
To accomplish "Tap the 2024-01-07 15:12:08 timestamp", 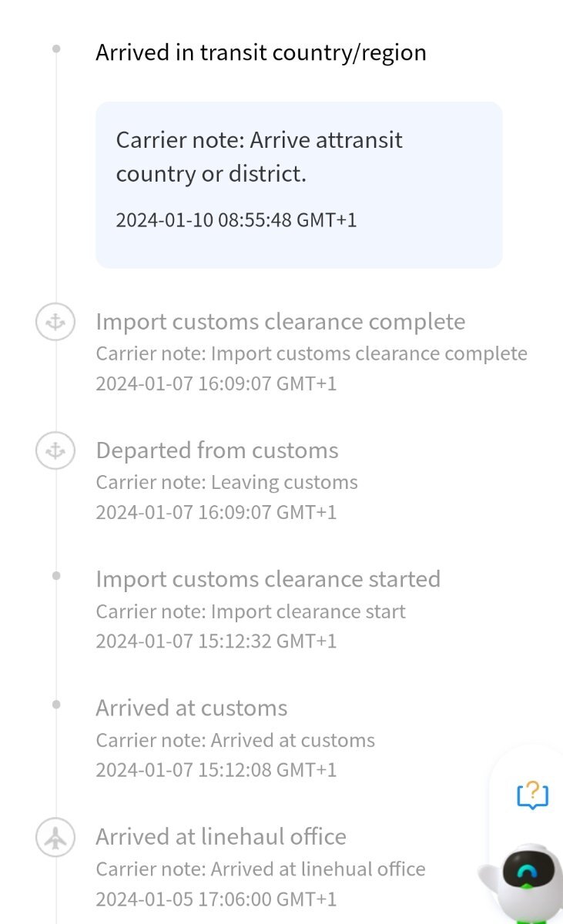I will [x=216, y=770].
